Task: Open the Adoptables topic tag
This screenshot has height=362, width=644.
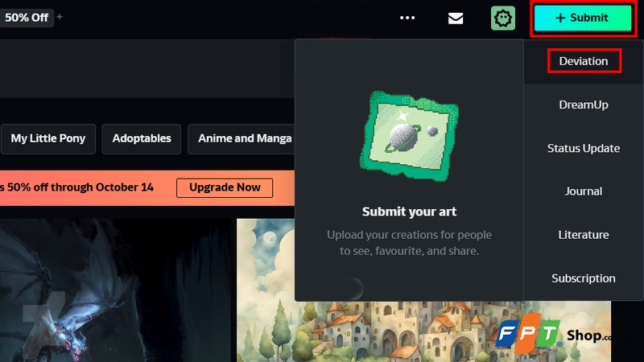Action: tap(142, 138)
